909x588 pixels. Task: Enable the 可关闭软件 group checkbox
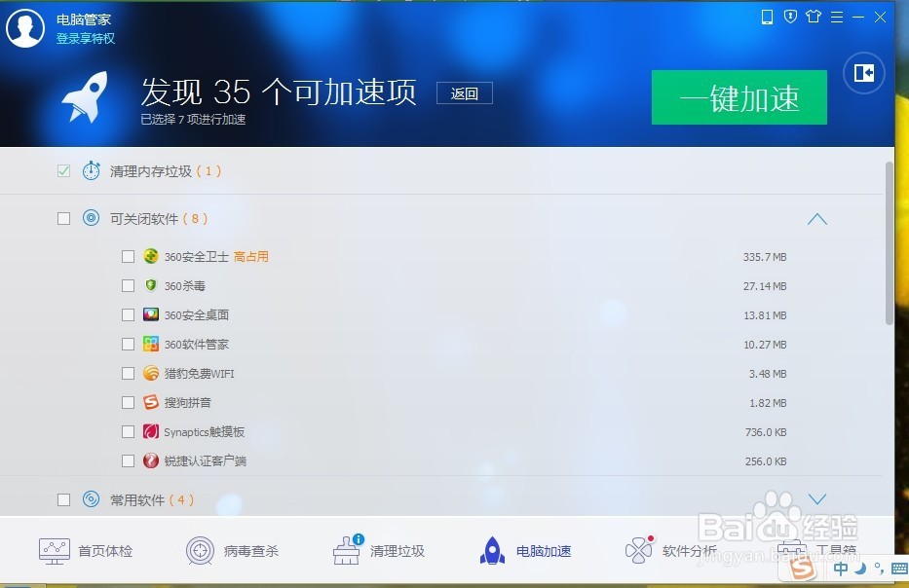(63, 218)
